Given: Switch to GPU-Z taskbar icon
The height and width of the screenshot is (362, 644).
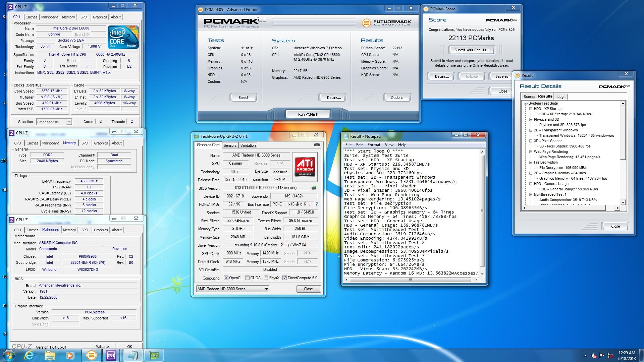Looking at the screenshot, I should pos(154,355).
